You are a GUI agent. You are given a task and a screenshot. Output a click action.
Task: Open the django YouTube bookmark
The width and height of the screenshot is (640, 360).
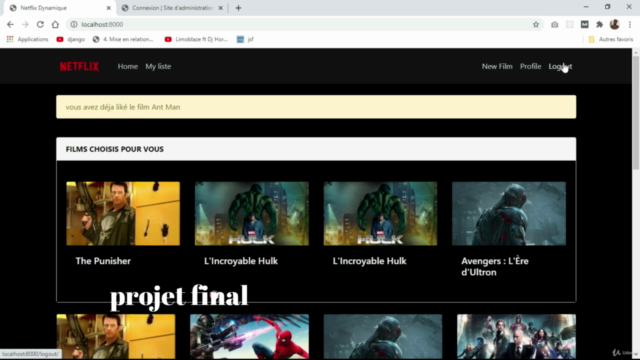(71, 39)
